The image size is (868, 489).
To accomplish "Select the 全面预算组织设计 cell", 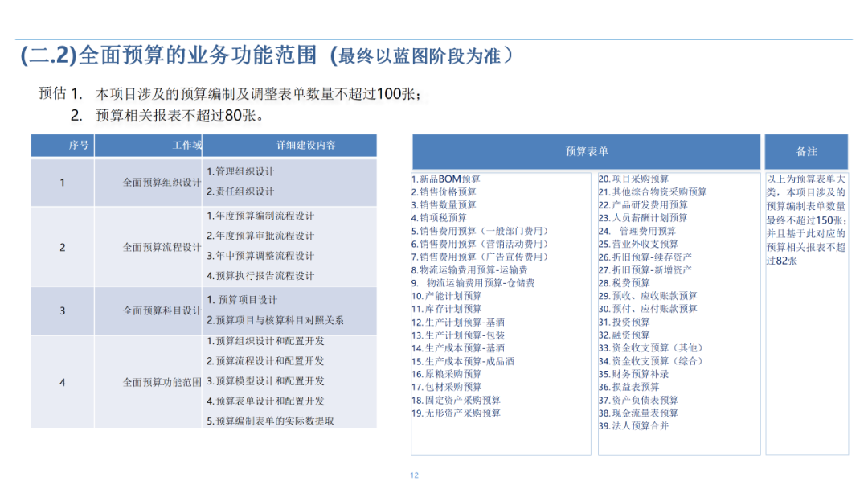I will click(149, 183).
